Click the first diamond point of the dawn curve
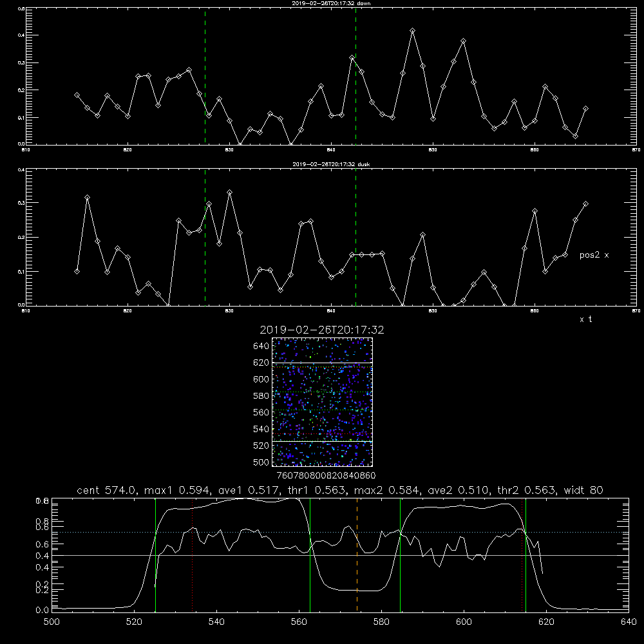This screenshot has width=644, height=644. pos(77,95)
